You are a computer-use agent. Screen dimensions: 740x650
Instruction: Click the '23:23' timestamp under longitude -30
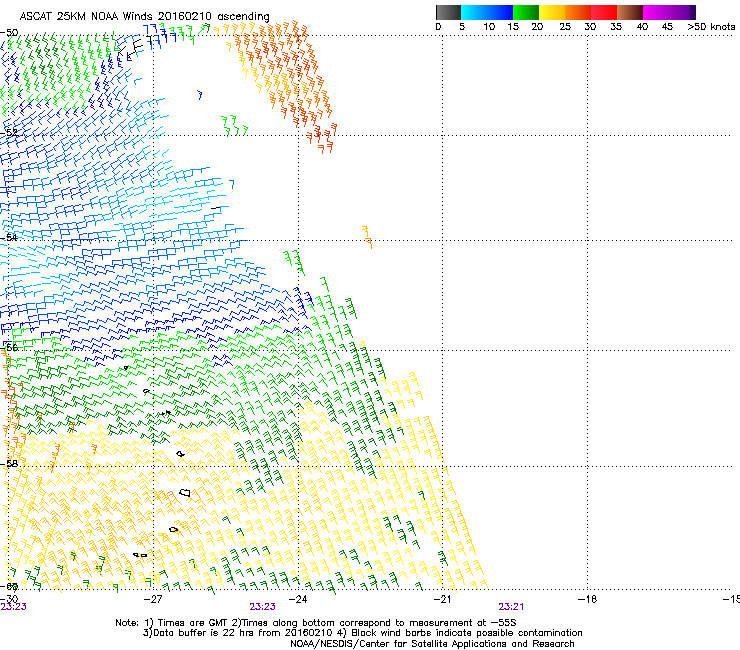[13, 607]
